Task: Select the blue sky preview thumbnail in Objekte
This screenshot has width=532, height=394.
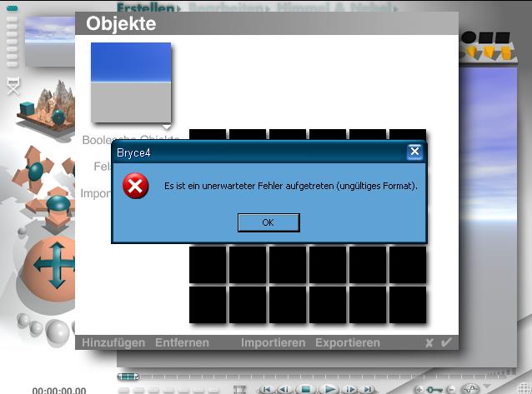Action: coord(131,82)
